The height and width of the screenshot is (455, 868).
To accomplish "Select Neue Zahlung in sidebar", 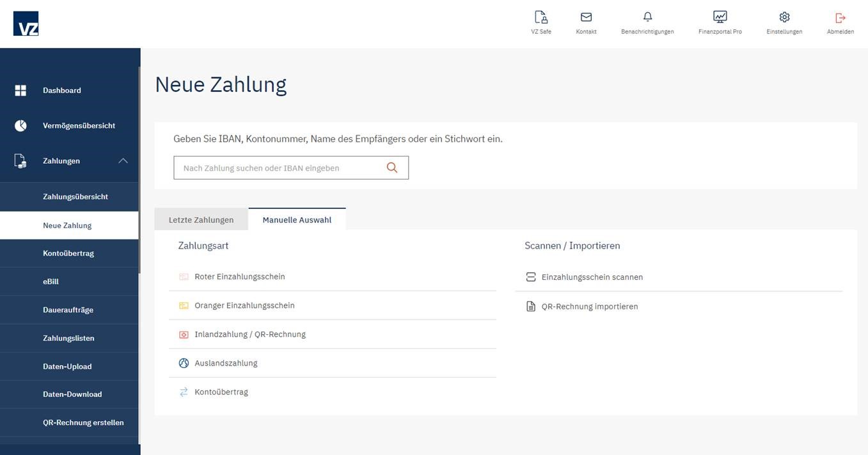I will (x=69, y=226).
